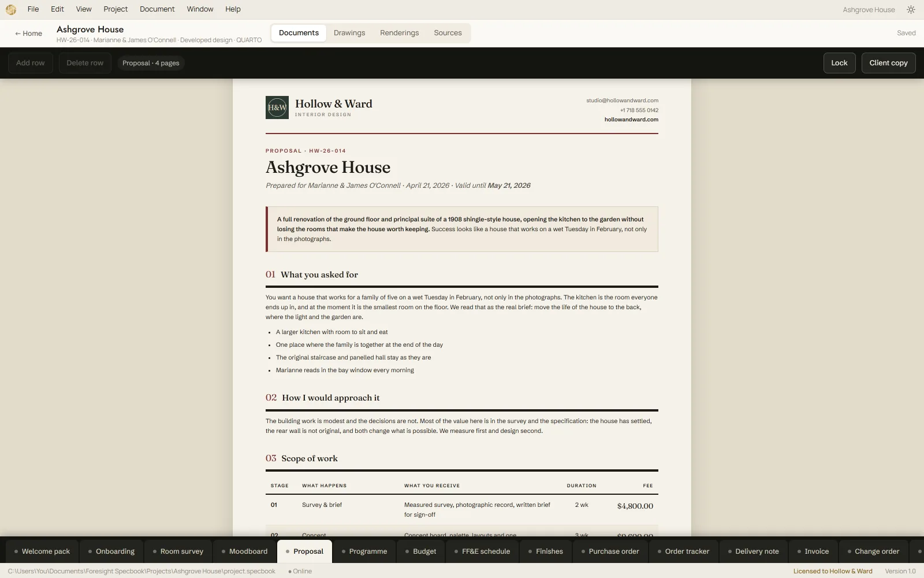The height and width of the screenshot is (578, 924).
Task: Open the Order tracker document tab
Action: coord(684,551)
